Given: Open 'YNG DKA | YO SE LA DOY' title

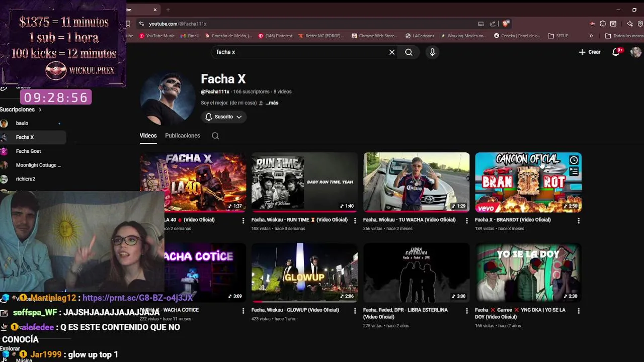Looking at the screenshot, I should coord(520,313).
